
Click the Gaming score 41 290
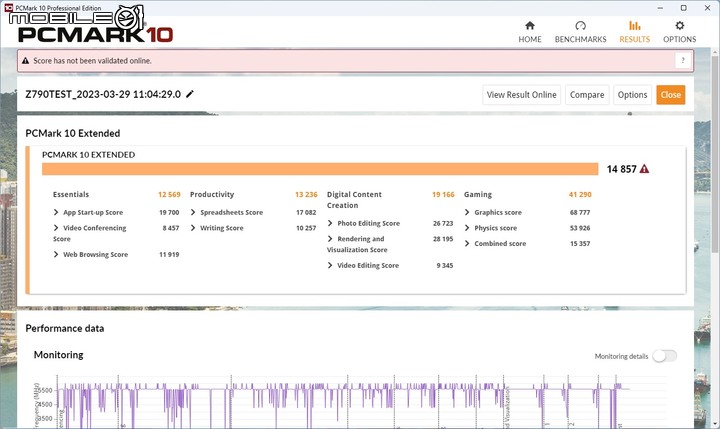pos(580,195)
